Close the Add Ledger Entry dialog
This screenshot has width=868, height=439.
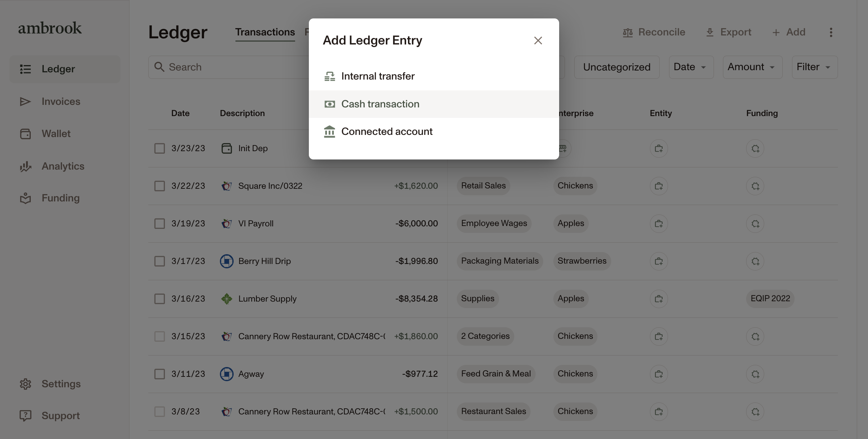point(538,41)
